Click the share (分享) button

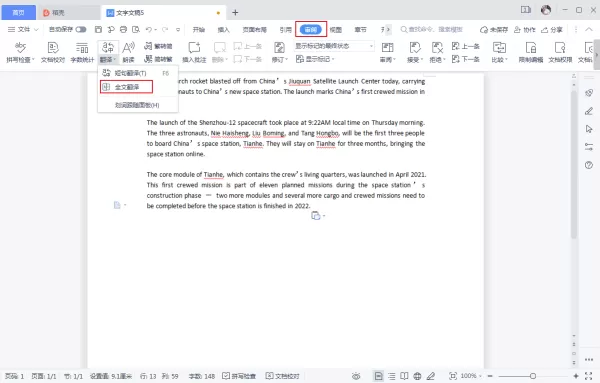(x=551, y=29)
